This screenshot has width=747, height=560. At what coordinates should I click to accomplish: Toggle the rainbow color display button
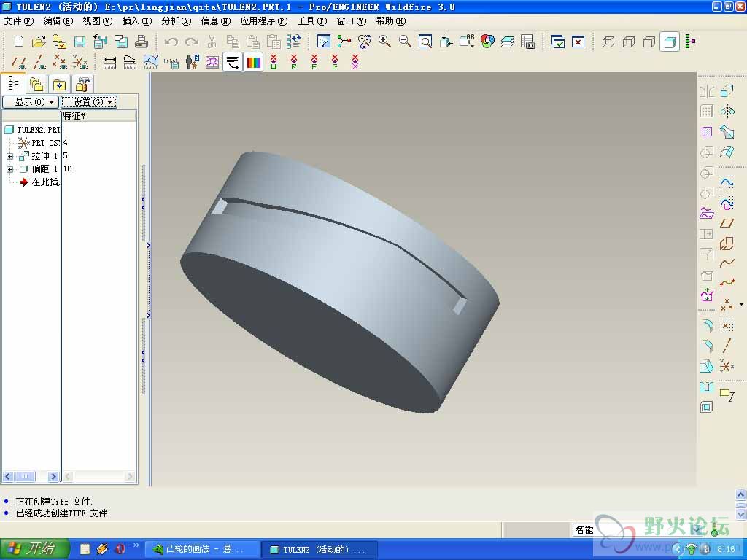[x=253, y=63]
